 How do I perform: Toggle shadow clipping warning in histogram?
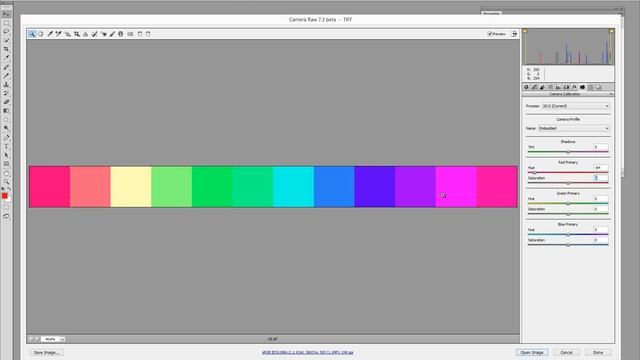point(525,31)
